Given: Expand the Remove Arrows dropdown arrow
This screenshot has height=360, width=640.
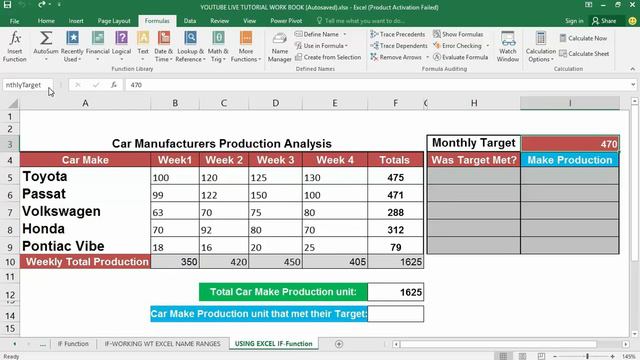Looking at the screenshot, I should coord(427,57).
